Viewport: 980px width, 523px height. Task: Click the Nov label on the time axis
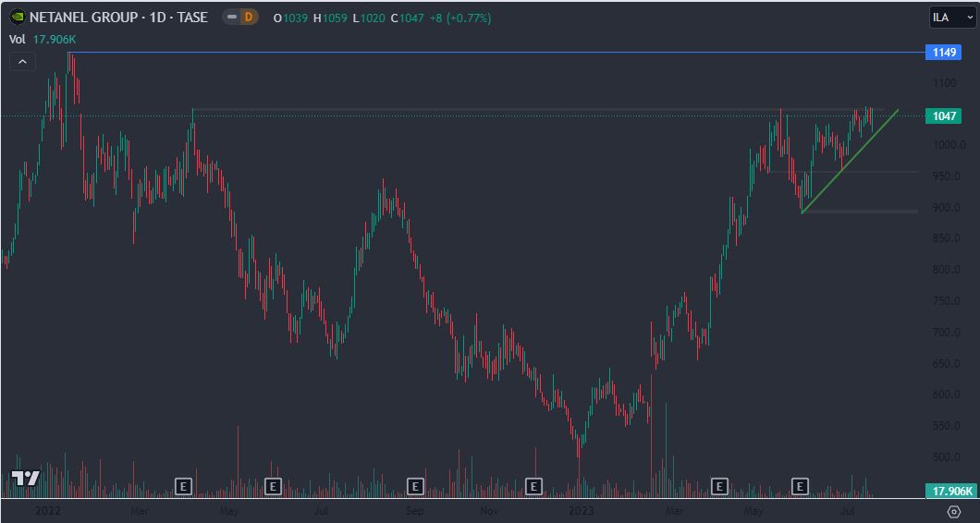pos(491,511)
